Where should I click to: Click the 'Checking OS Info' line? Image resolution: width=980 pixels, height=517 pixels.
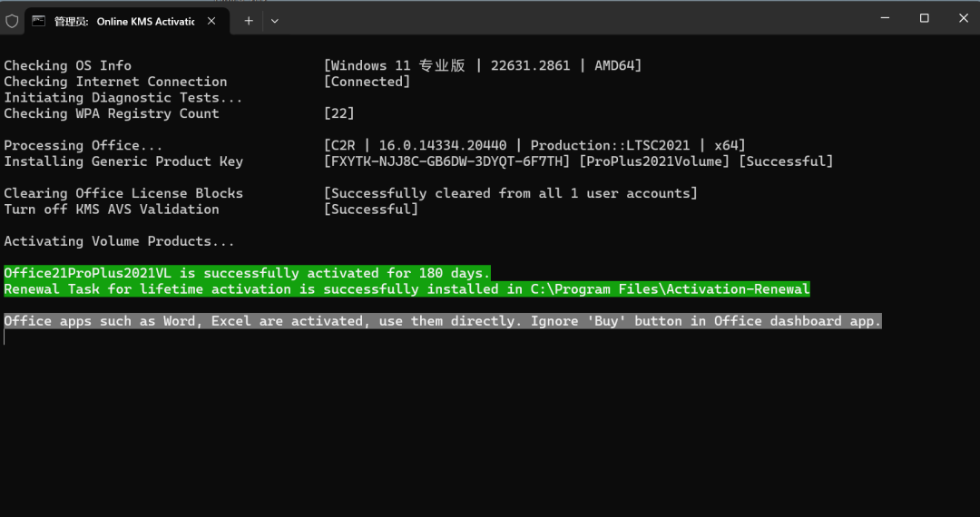click(x=68, y=65)
